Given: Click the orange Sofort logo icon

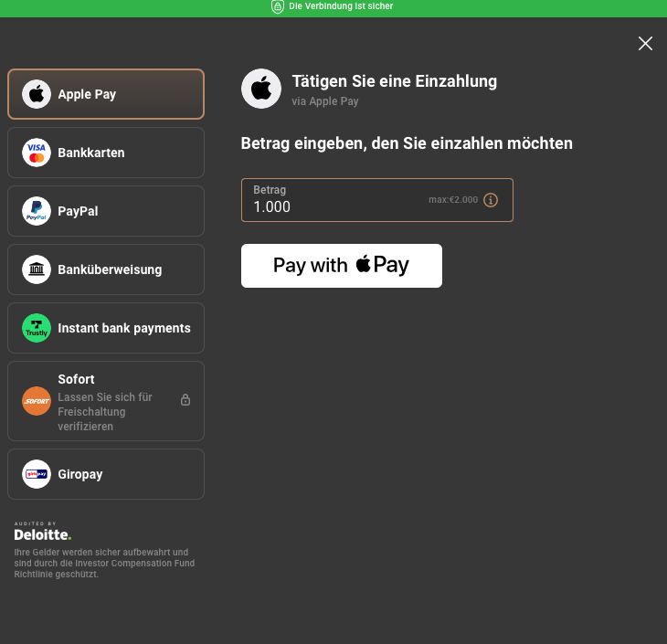Looking at the screenshot, I should point(37,401).
